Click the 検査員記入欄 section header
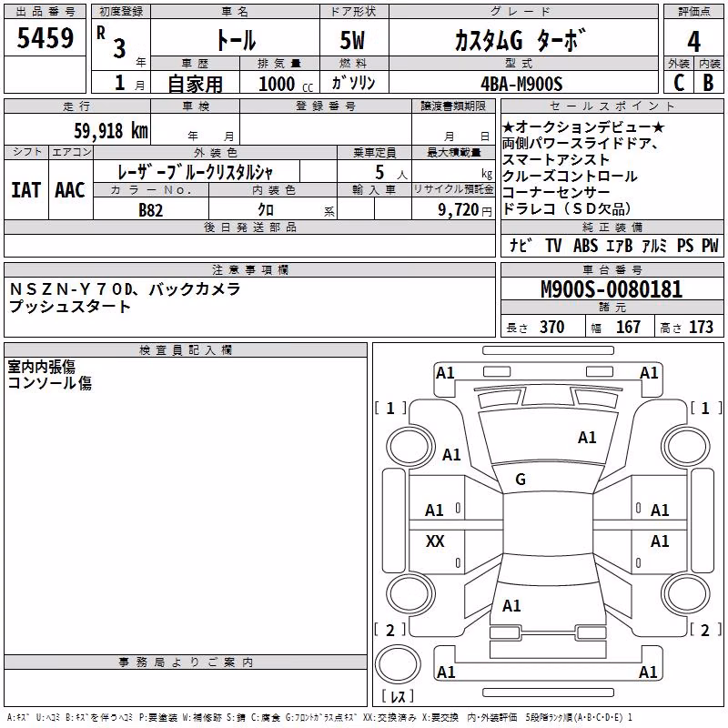Screen dimensions: 728x728 (x=186, y=350)
